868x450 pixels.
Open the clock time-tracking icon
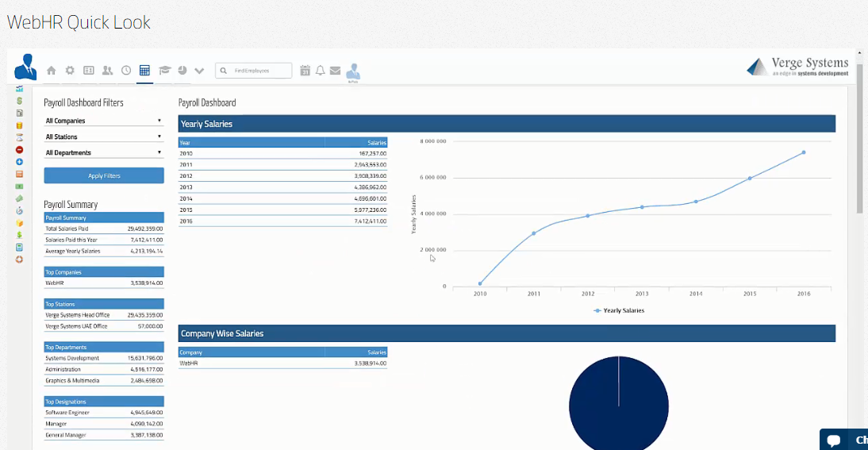(126, 71)
